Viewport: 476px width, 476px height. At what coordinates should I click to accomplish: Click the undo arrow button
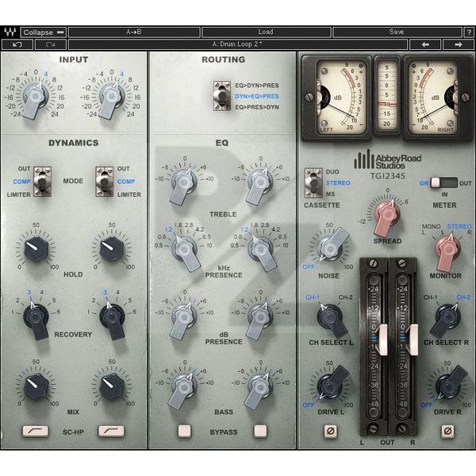17,44
